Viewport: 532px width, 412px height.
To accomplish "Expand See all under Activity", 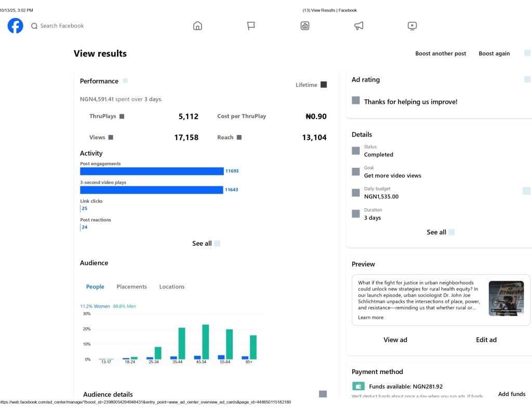I will click(x=206, y=243).
